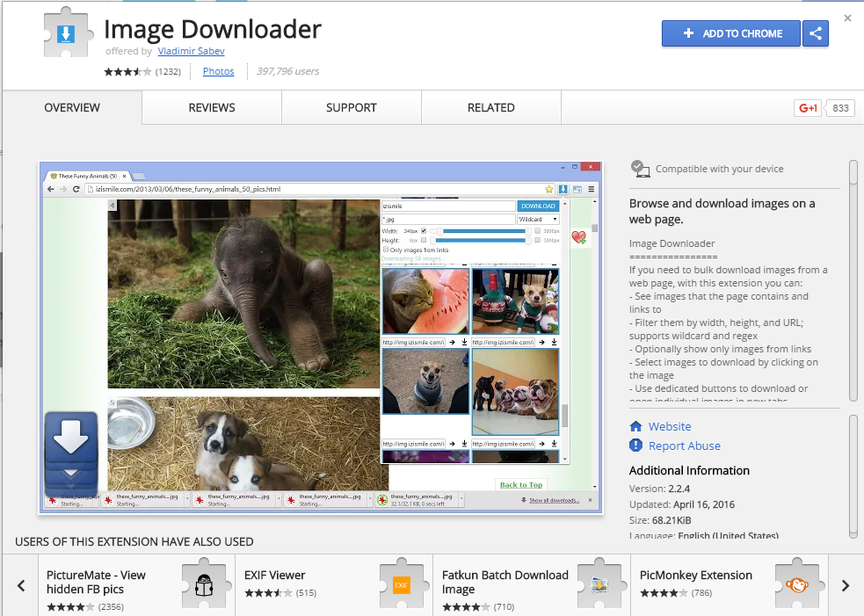Click the 833 plus-one count bubble
This screenshot has height=616, width=864.
(x=839, y=108)
